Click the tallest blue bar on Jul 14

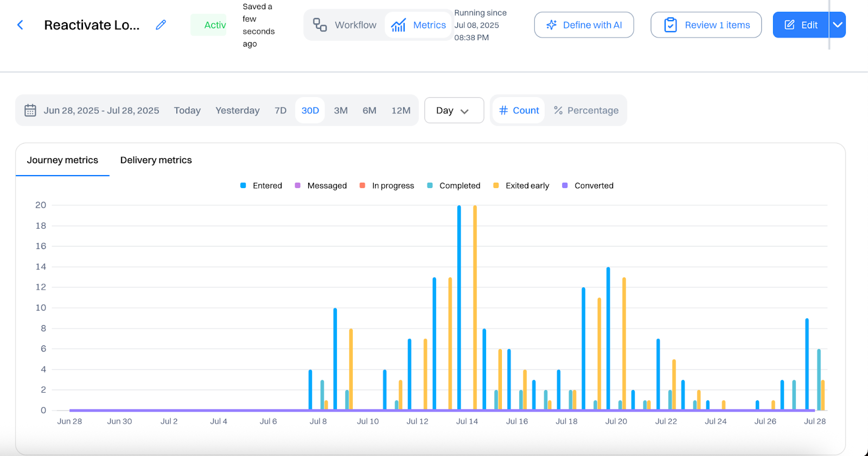[459, 307]
